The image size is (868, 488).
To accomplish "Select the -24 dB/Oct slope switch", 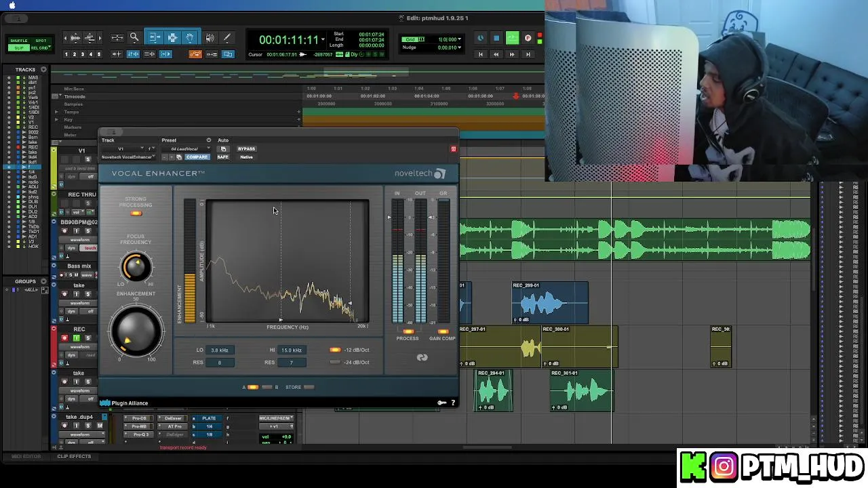I will click(x=335, y=363).
